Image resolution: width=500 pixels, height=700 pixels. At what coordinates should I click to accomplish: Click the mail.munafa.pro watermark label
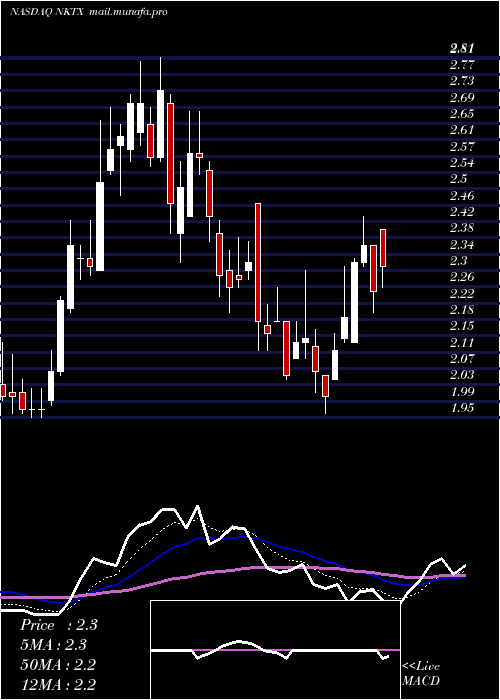pyautogui.click(x=128, y=12)
